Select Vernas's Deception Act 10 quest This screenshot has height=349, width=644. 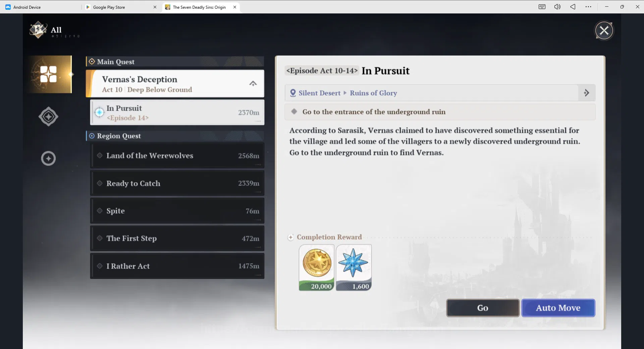tap(175, 84)
